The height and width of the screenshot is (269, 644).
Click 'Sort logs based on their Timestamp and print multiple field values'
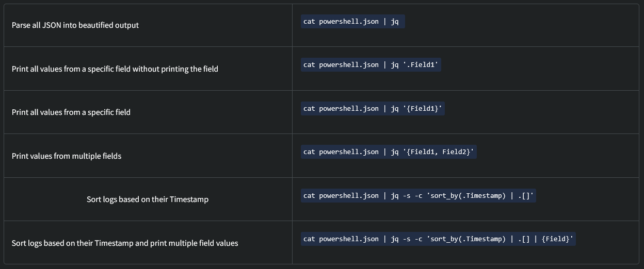point(125,243)
